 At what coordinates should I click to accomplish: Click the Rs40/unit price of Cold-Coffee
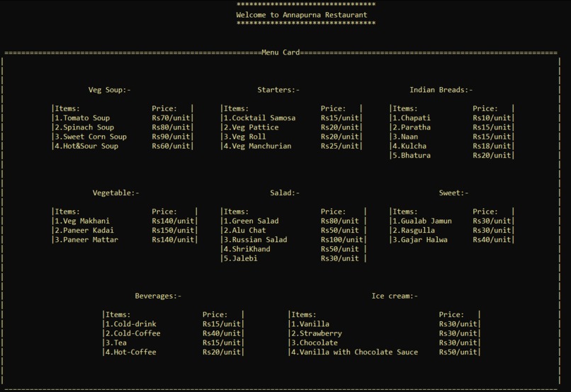pyautogui.click(x=222, y=333)
